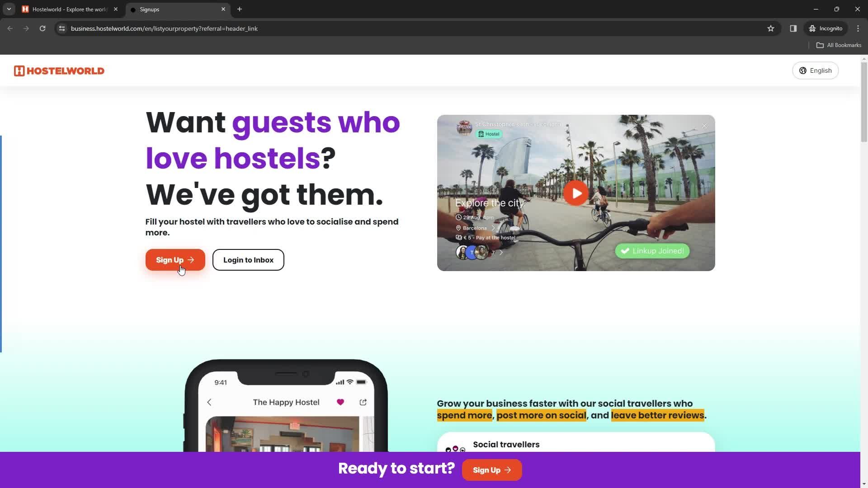Viewport: 868px width, 488px height.
Task: Click the heart icon on The Happy Hostel
Action: pos(340,402)
